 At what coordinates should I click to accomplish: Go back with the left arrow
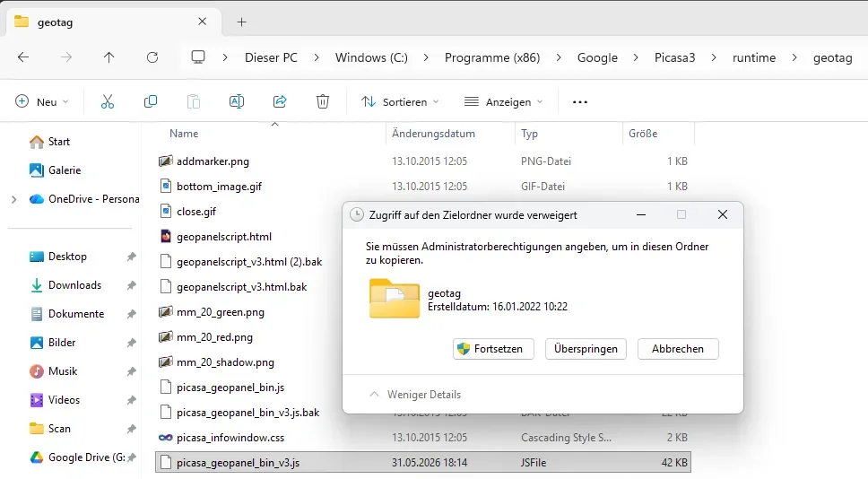[23, 57]
